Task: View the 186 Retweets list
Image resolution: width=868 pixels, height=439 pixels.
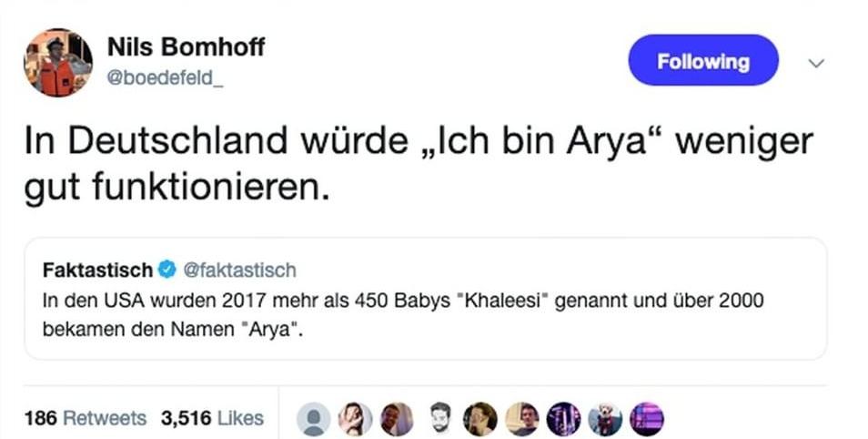Action: 86,418
